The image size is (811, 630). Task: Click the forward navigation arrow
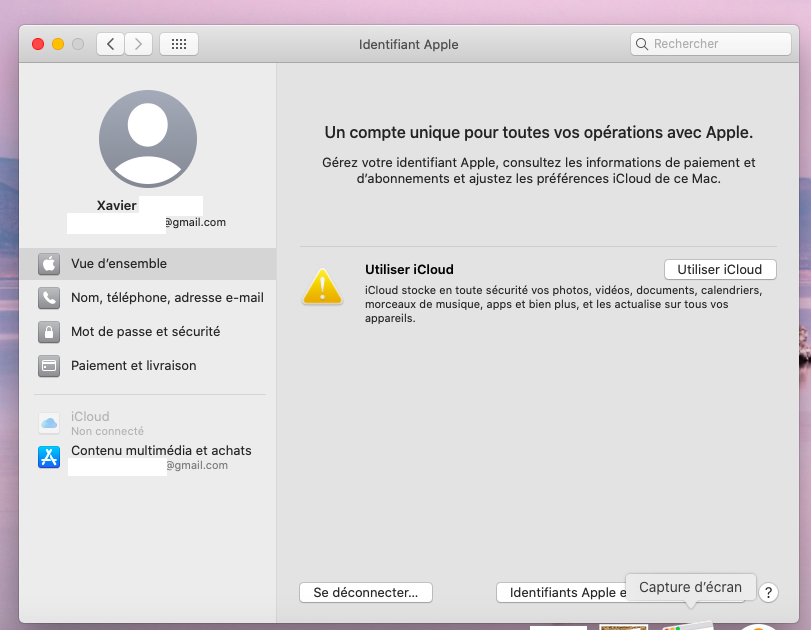(138, 44)
